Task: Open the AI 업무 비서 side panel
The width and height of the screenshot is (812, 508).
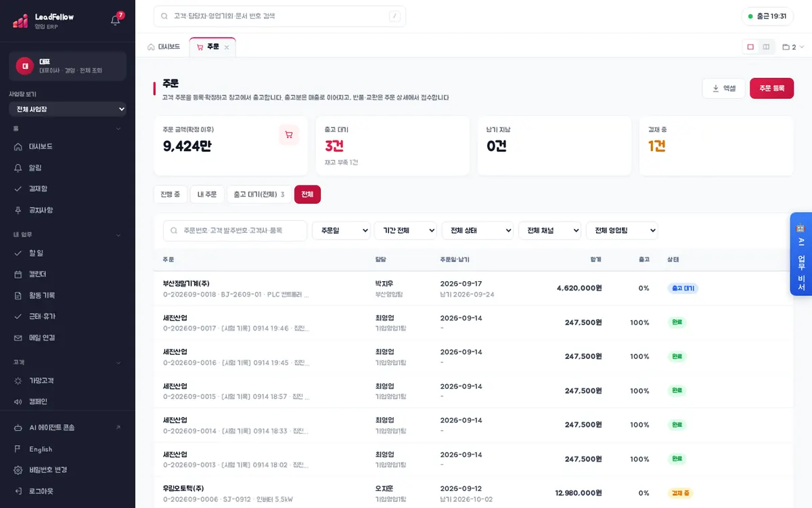Action: click(x=800, y=254)
